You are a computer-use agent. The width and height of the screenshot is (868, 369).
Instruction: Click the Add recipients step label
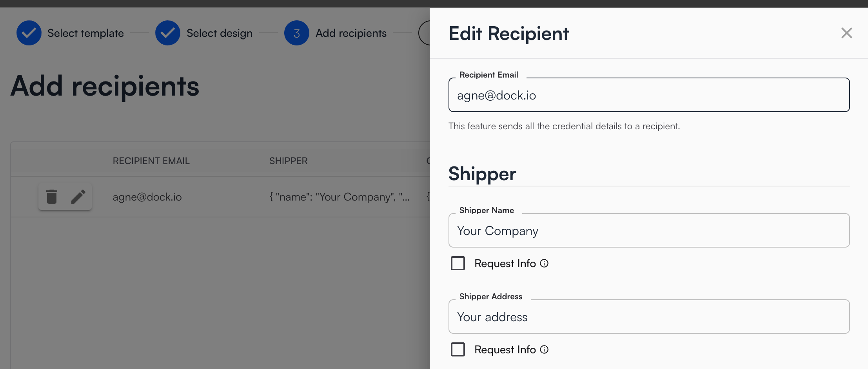(x=351, y=33)
